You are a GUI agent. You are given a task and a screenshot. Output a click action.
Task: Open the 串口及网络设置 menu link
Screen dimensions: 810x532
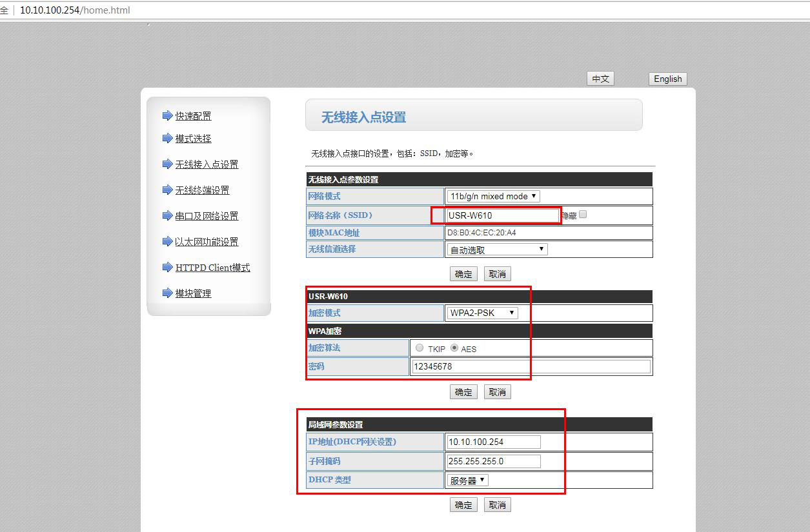207,216
